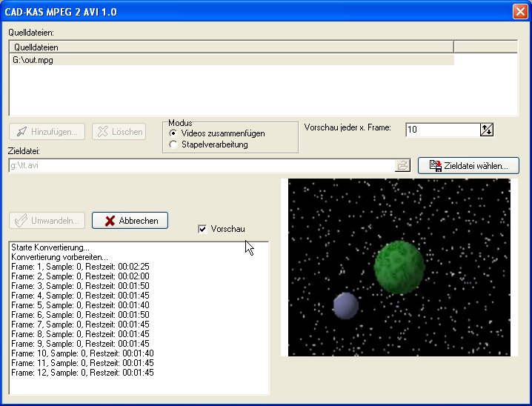
Task: Click the Quelldateien column header
Action: (230, 47)
